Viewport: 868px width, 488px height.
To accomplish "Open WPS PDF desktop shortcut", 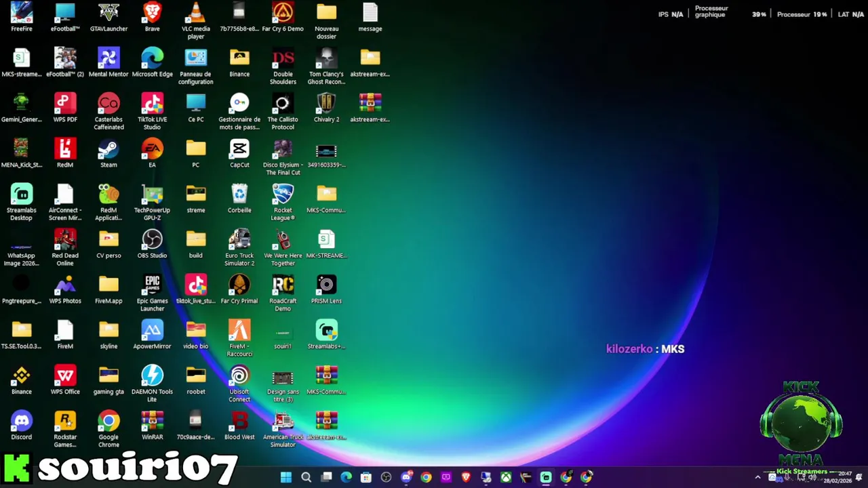I will pos(65,108).
